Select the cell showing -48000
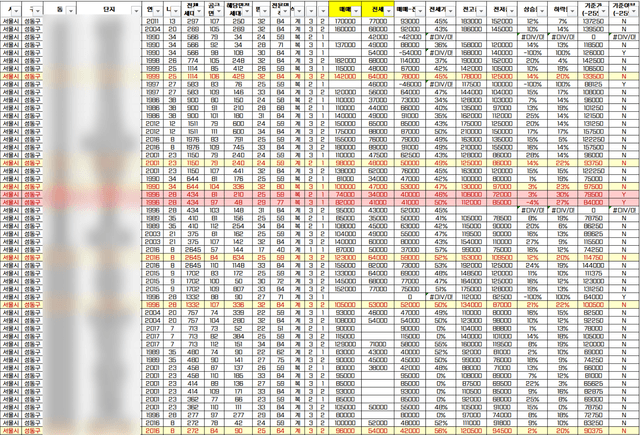Screen dimensions: 640x435 tap(410, 84)
